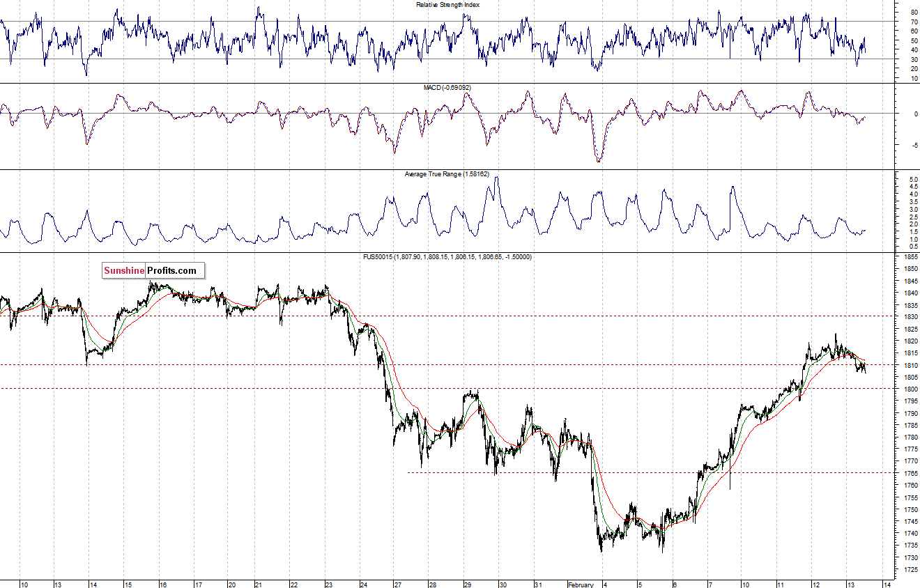Click the date label 31 on time axis

point(537,584)
